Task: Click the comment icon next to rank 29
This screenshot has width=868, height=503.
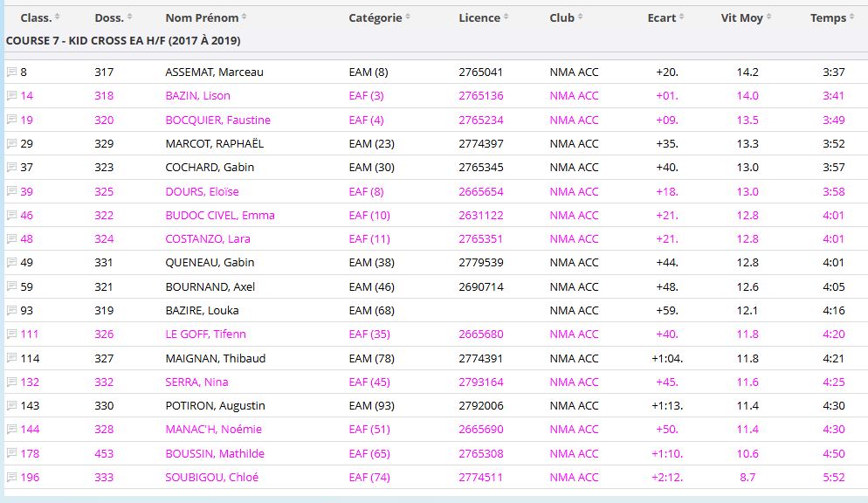Action: [11, 144]
